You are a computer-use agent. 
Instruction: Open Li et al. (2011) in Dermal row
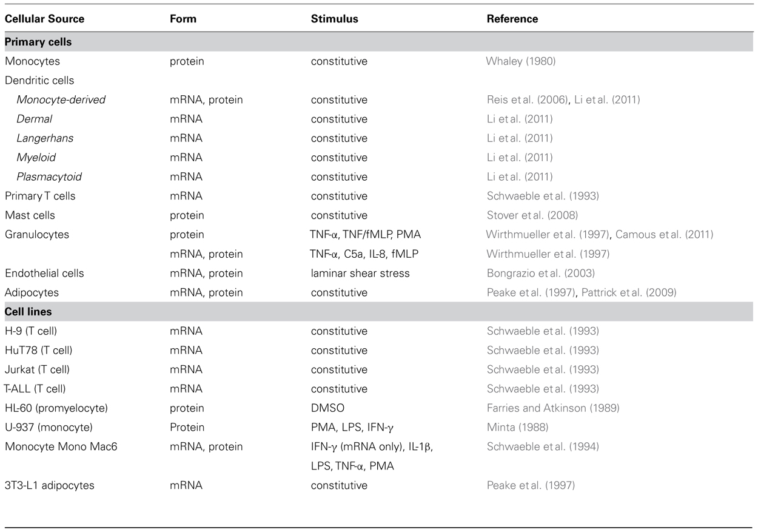click(x=519, y=120)
